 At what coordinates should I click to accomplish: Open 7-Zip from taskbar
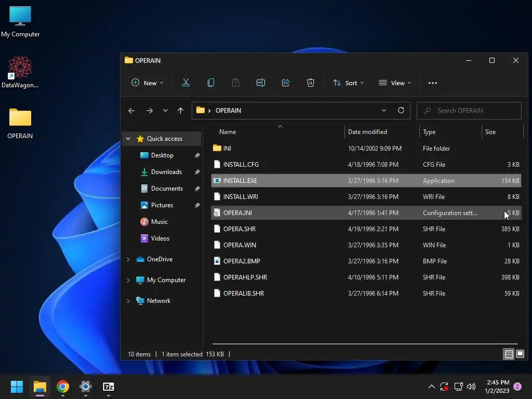pyautogui.click(x=108, y=387)
